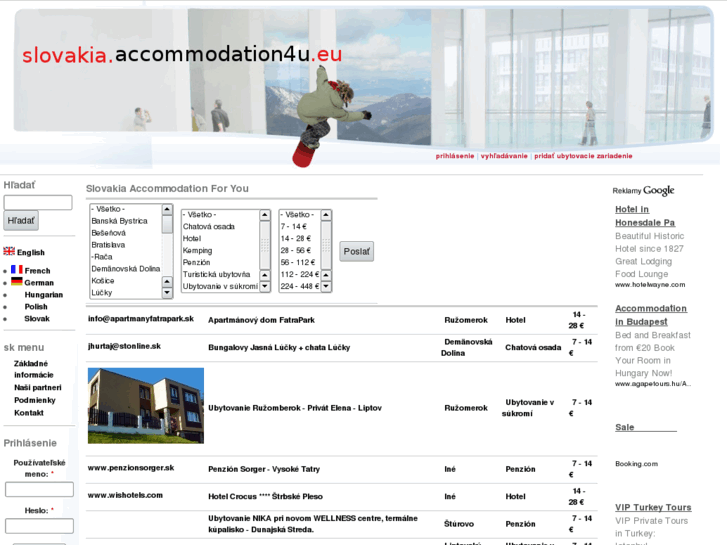727x545 pixels.
Task: Switch language to German
Action: pos(39,282)
